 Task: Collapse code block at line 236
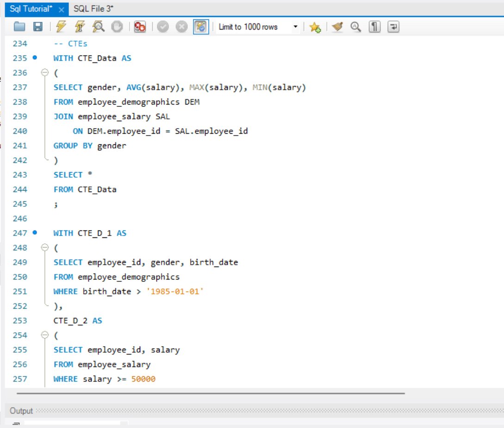pyautogui.click(x=45, y=72)
